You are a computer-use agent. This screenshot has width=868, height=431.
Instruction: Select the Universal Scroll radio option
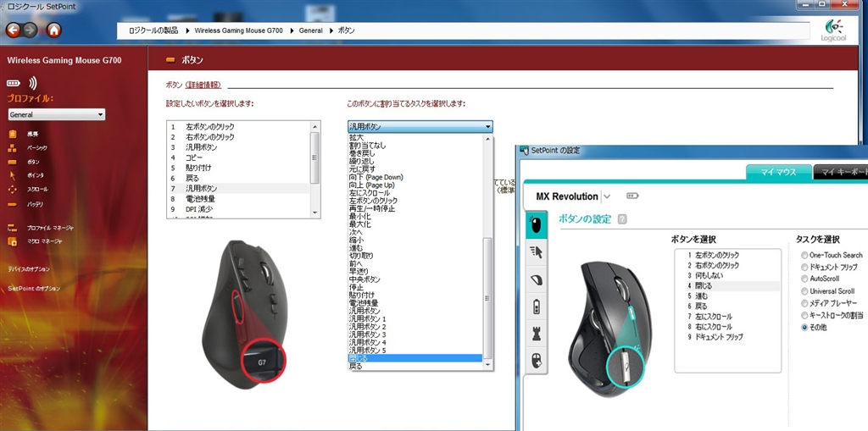[805, 291]
